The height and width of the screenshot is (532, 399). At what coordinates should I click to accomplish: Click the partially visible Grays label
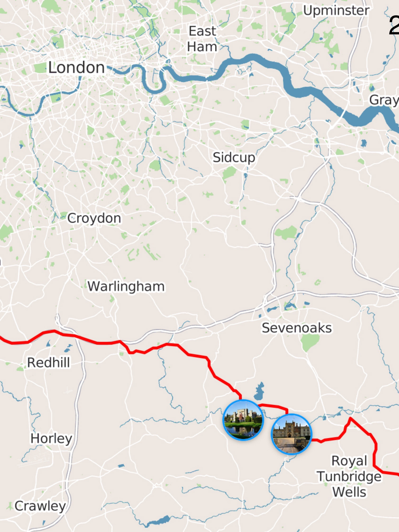pyautogui.click(x=384, y=100)
